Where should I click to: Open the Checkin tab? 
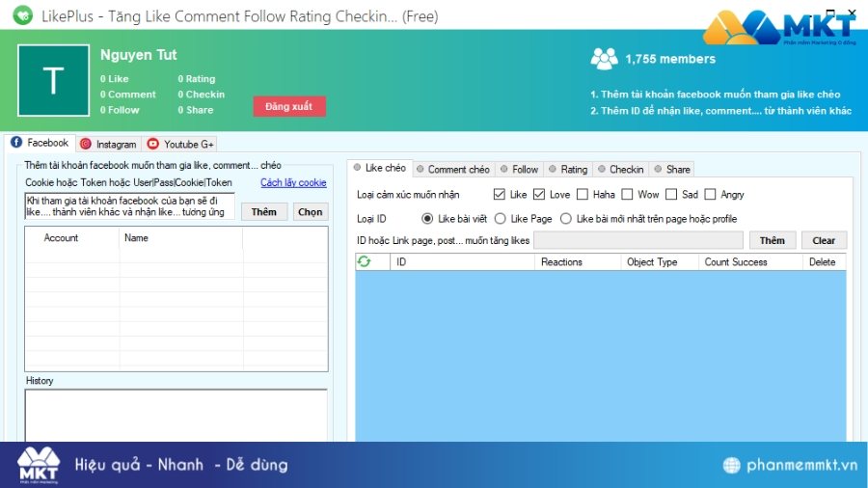[x=620, y=170]
